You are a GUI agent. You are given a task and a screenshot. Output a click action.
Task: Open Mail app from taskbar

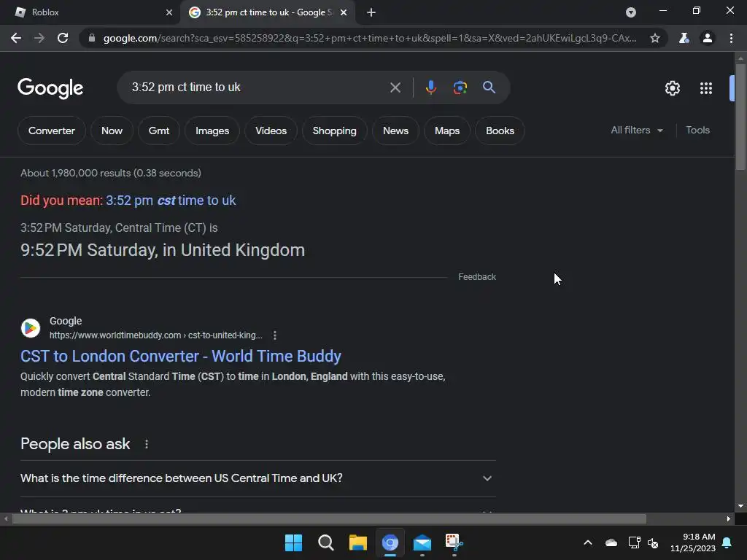(x=422, y=542)
